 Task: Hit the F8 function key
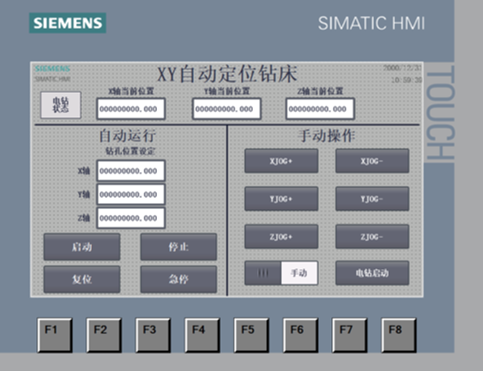399,335
